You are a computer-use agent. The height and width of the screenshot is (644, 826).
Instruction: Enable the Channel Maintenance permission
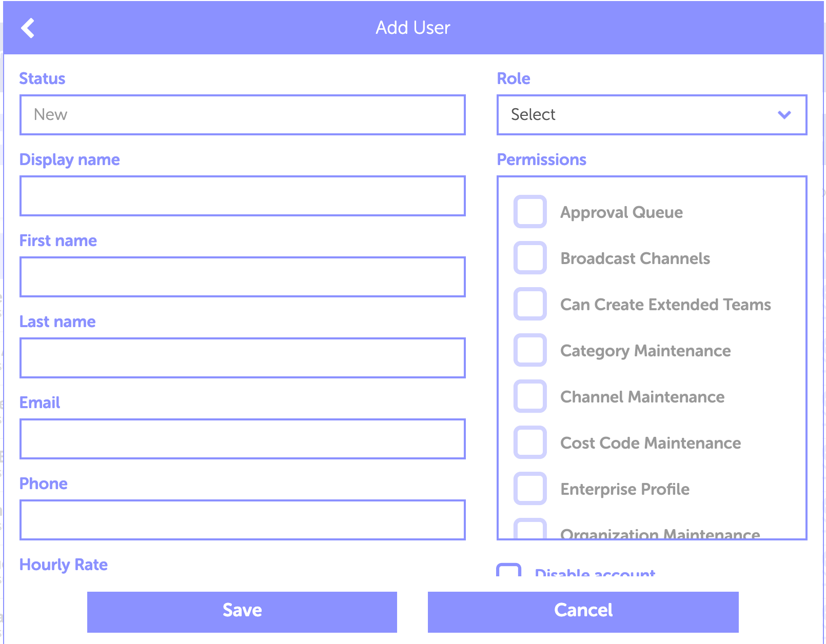pos(530,396)
